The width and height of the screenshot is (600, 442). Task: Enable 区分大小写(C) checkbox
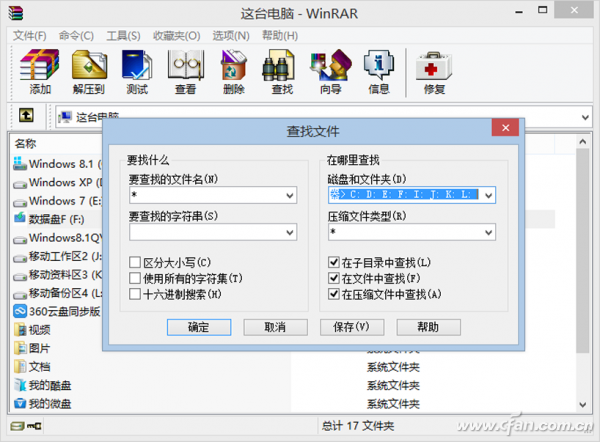(135, 263)
